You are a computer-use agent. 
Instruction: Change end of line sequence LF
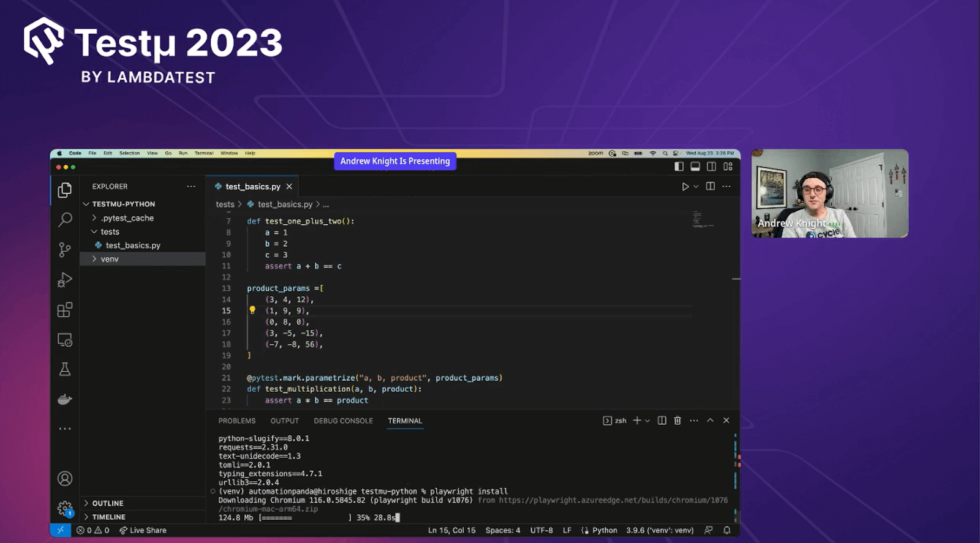567,530
